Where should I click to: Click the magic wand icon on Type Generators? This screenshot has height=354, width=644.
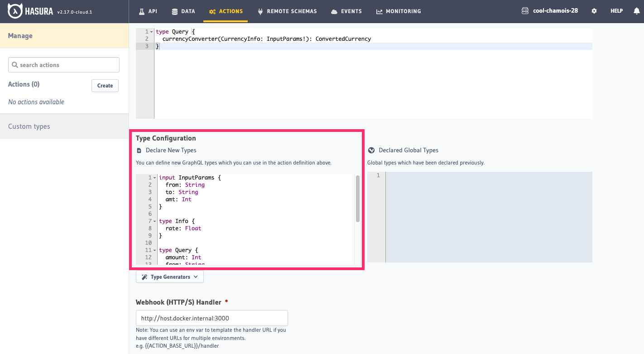tap(144, 277)
